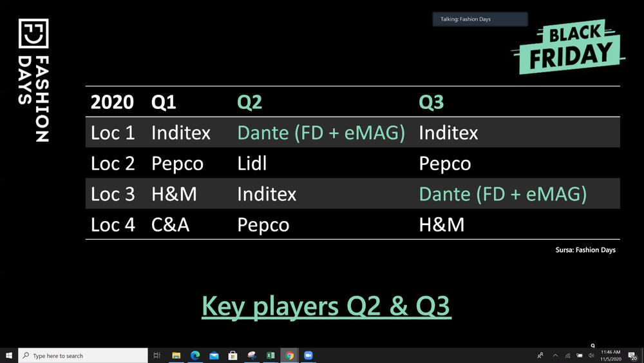Click the Fashion Days logo

click(33, 81)
